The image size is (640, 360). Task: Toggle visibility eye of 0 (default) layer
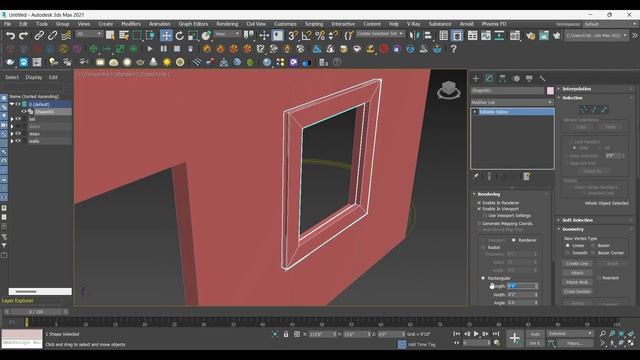pos(18,104)
